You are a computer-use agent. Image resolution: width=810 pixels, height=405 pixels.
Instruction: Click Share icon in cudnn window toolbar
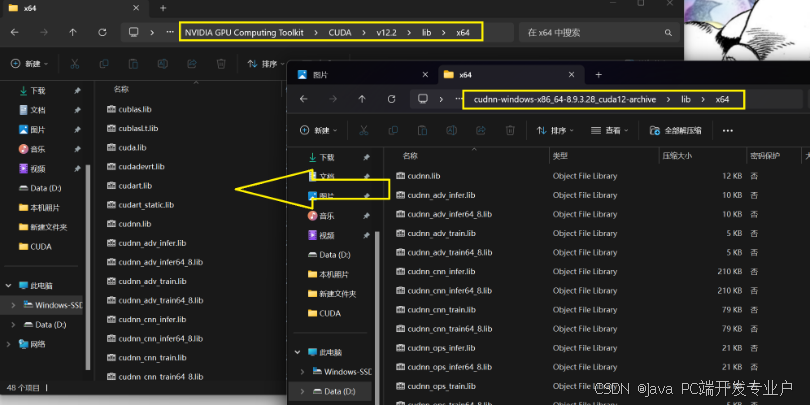(x=481, y=131)
